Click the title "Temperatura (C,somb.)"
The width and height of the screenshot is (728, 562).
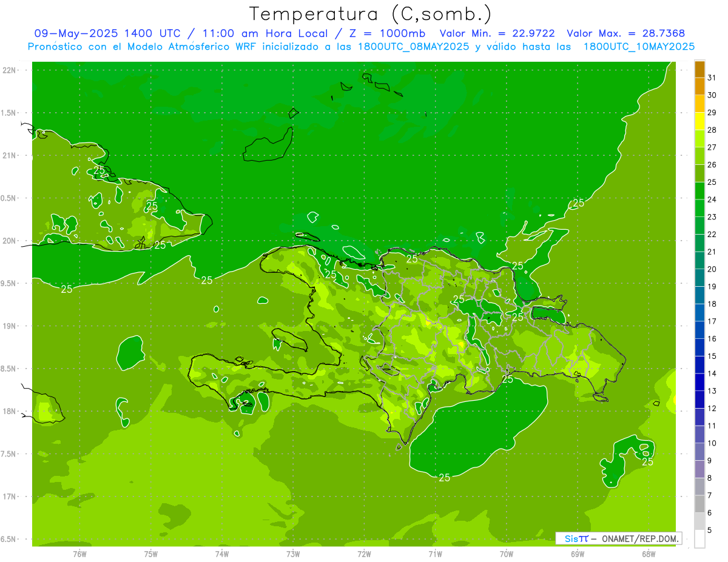click(x=370, y=14)
